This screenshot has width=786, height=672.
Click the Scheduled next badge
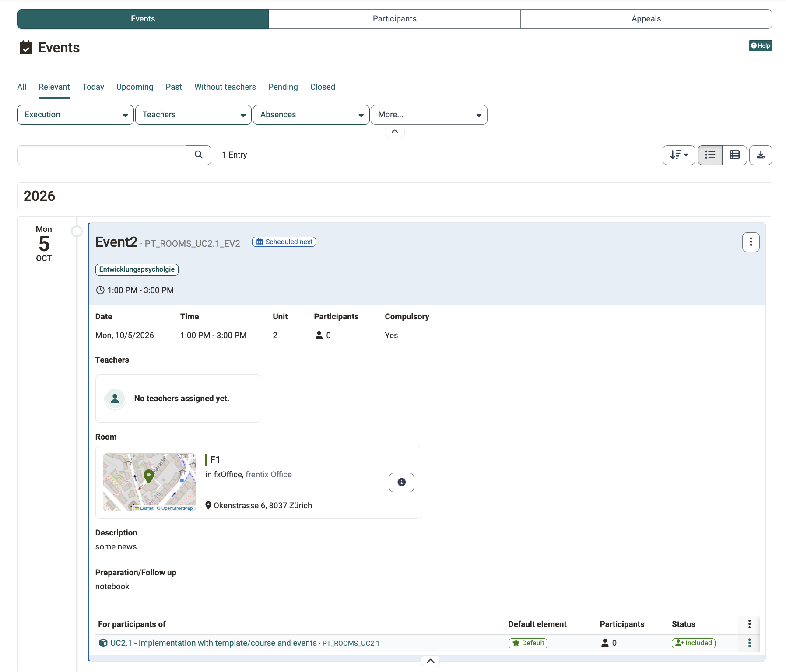coord(284,242)
